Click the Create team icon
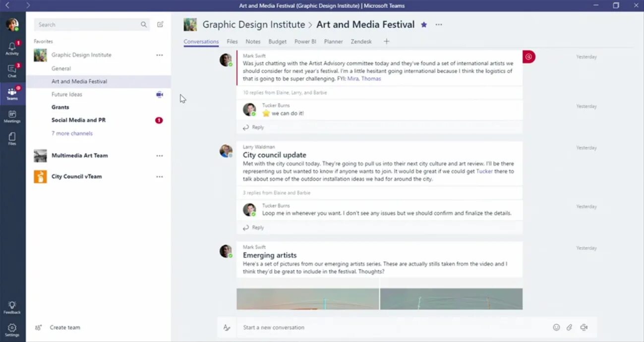 pos(38,327)
